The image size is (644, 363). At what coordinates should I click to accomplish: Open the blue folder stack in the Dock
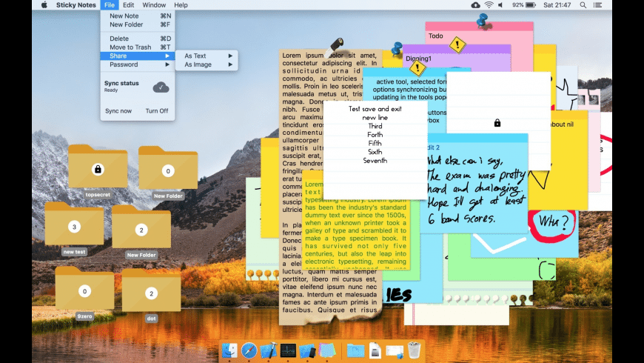click(355, 350)
